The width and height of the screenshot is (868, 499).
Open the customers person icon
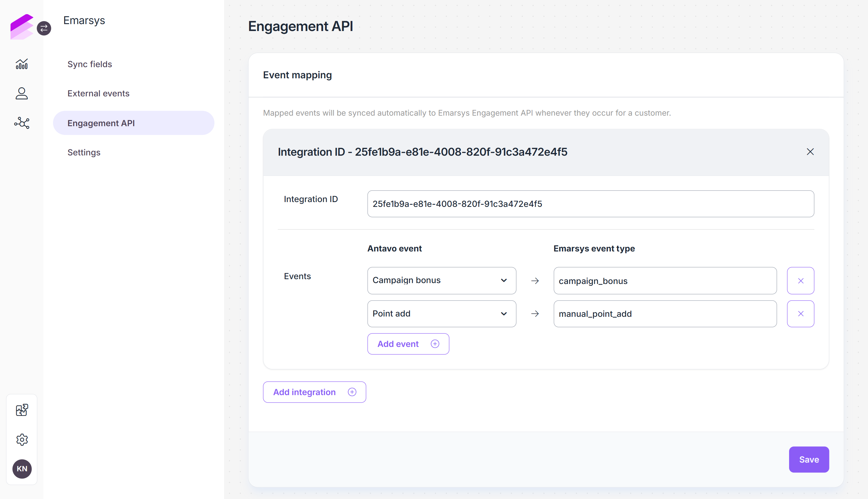tap(22, 93)
